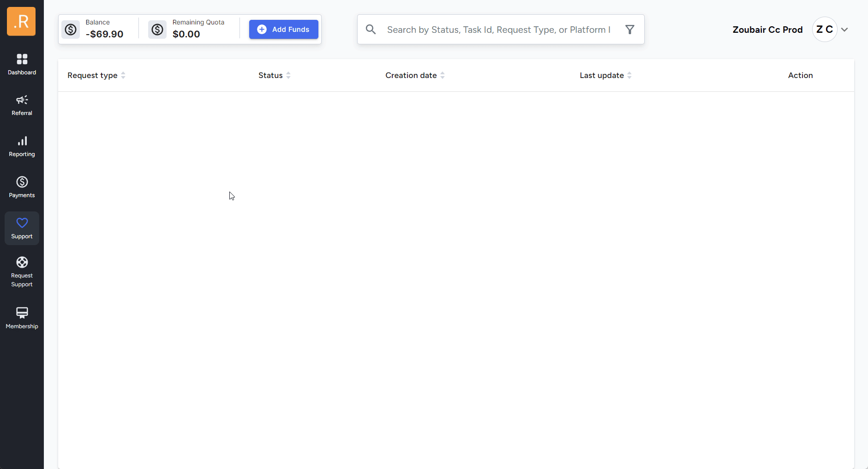Viewport: 868px width, 469px height.
Task: Sort by Request type column
Action: point(123,75)
